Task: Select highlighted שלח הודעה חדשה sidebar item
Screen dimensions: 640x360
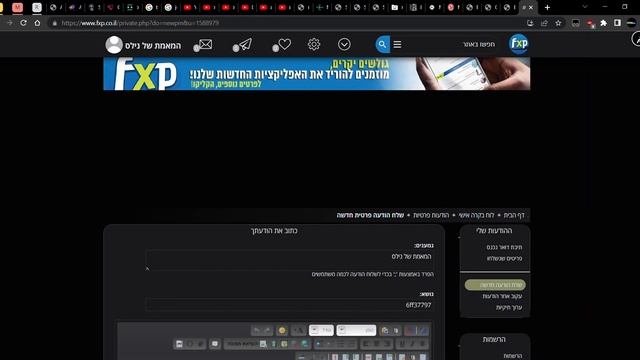Action: (x=495, y=285)
